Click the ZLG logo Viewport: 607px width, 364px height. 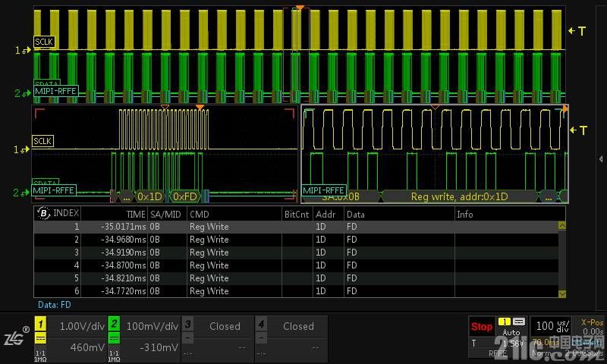15,337
